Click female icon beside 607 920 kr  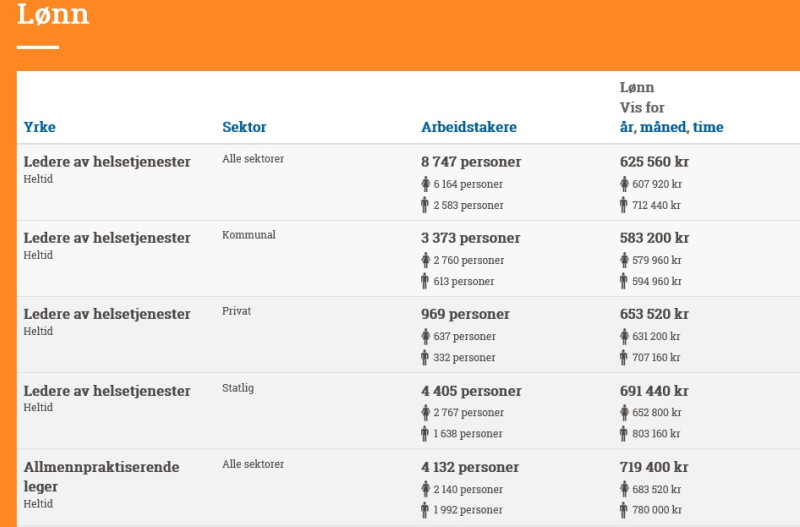click(x=624, y=184)
